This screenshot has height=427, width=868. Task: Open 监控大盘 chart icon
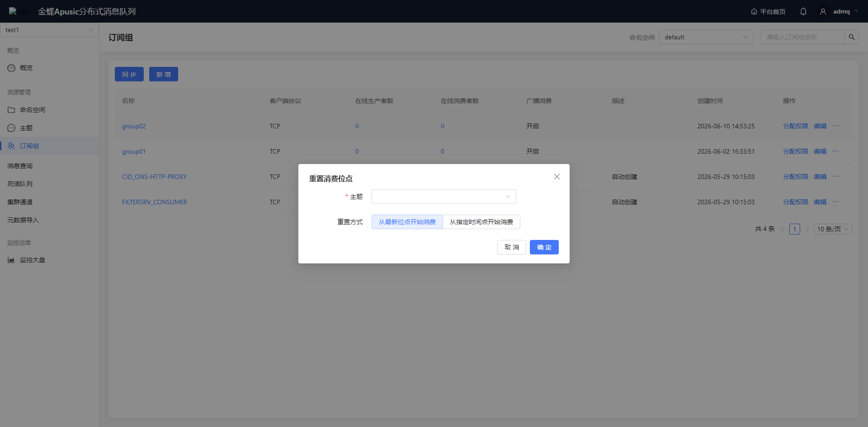(11, 260)
